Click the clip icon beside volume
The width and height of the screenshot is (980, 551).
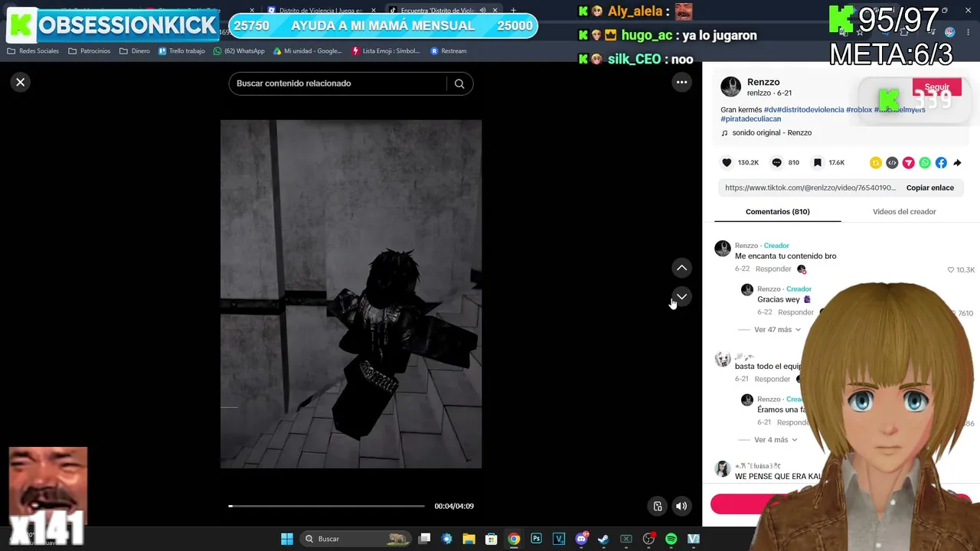point(657,506)
